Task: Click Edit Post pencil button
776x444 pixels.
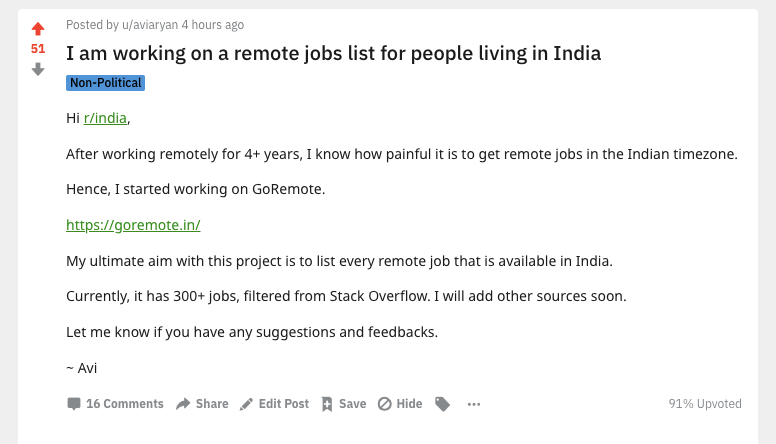Action: coord(274,404)
